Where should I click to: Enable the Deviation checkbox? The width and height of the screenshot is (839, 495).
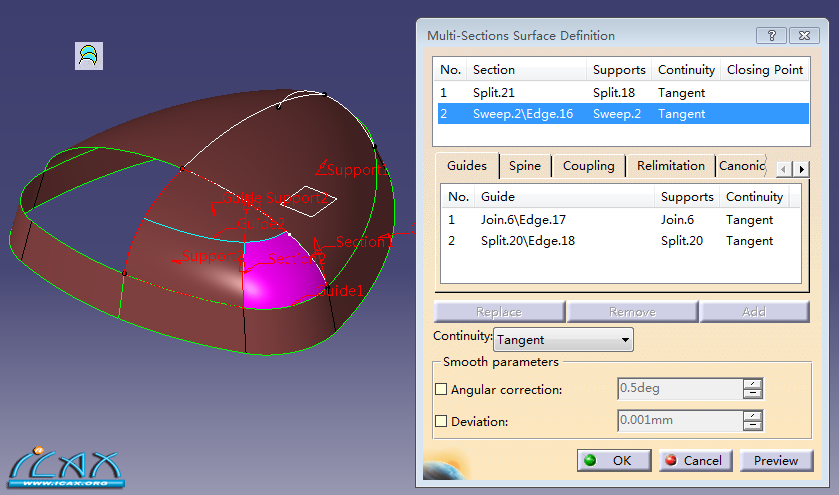point(442,422)
